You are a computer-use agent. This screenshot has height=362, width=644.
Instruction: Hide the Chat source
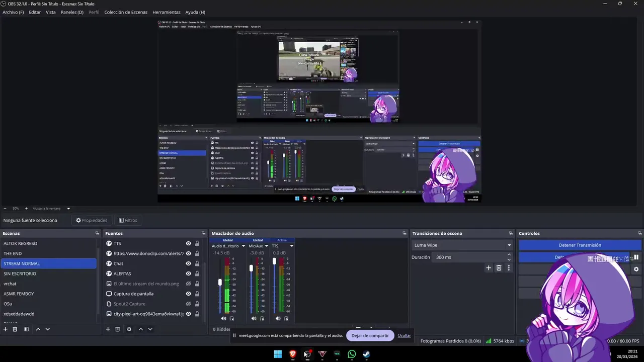(x=188, y=263)
